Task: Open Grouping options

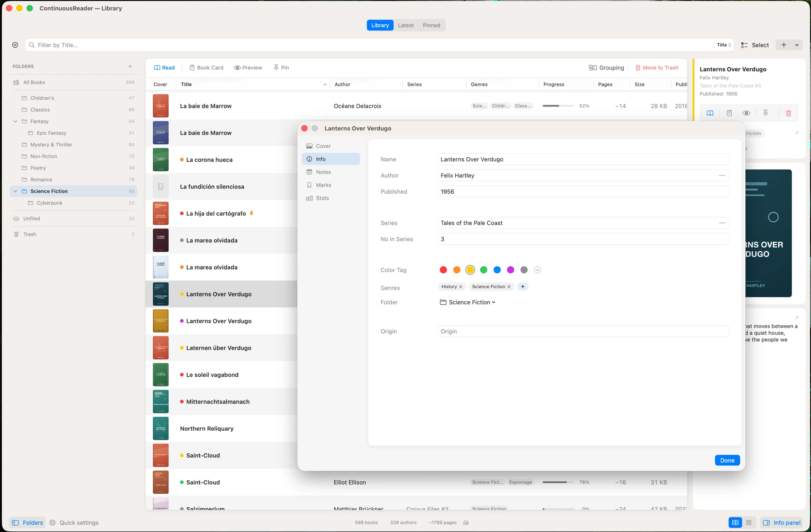Action: pyautogui.click(x=606, y=68)
